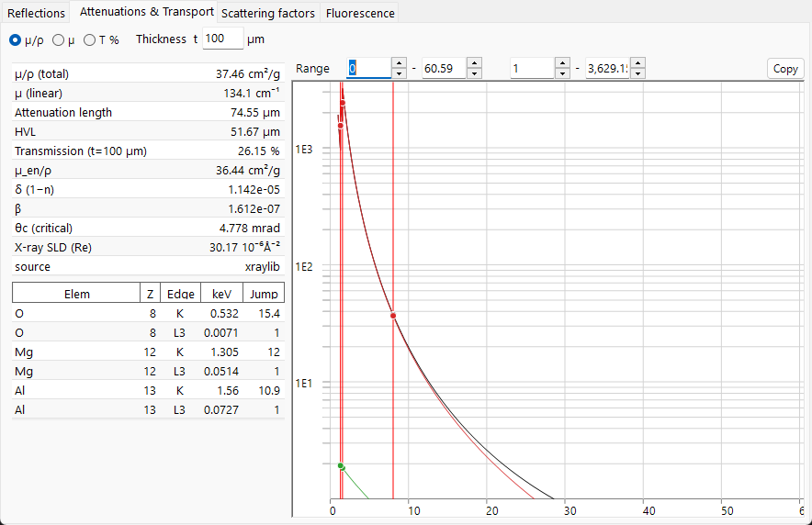
Task: Click down arrow of 60.59 range field
Action: pos(474,73)
